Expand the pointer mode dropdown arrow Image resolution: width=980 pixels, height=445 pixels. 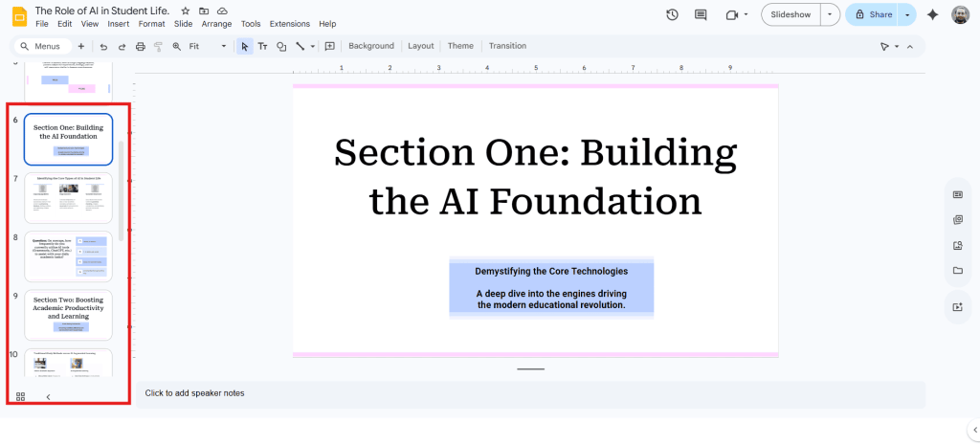[x=897, y=46]
